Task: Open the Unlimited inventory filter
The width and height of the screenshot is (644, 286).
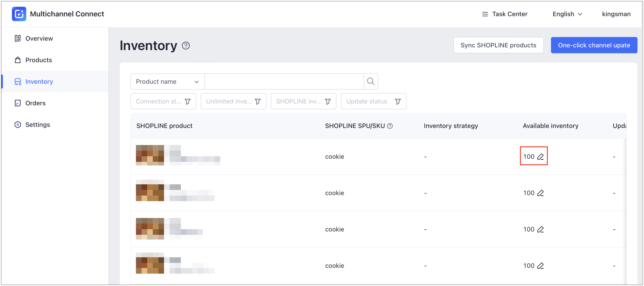Action: tap(233, 101)
